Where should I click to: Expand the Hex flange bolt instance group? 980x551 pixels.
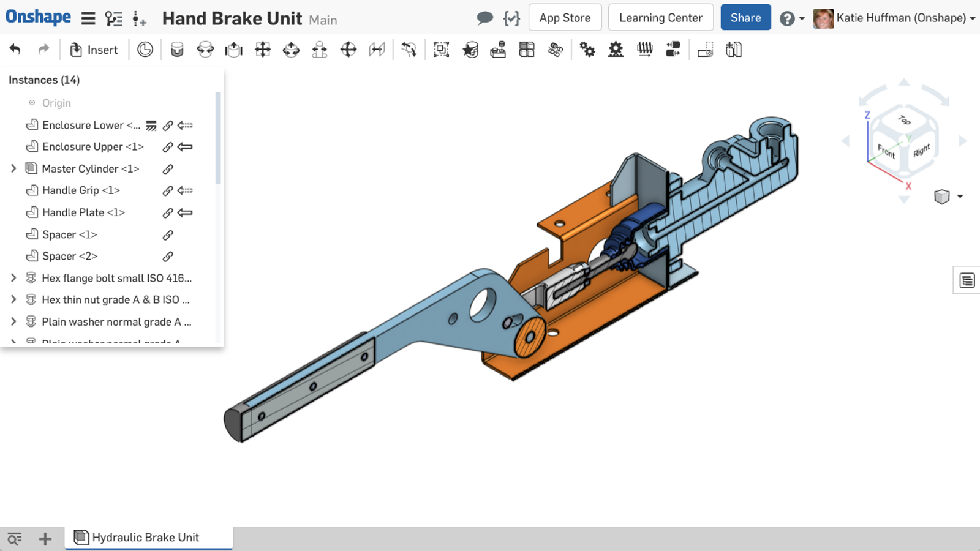13,278
